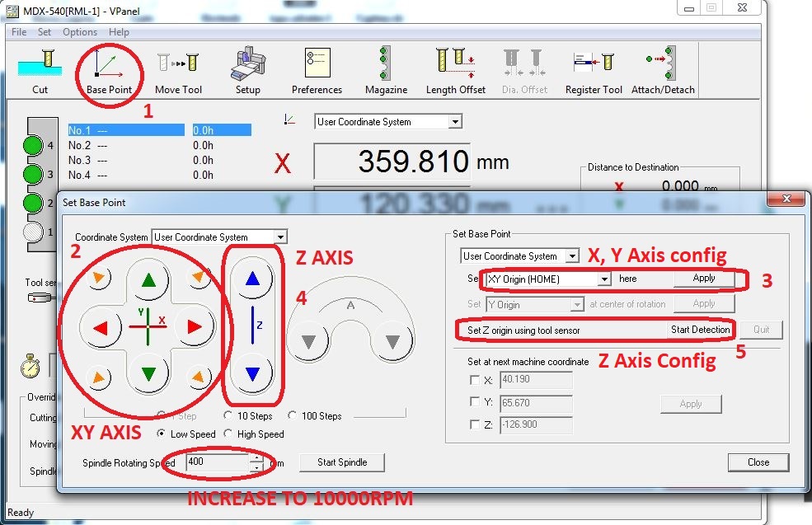
Task: Open main window User Coordinate System dropdown
Action: coord(455,122)
